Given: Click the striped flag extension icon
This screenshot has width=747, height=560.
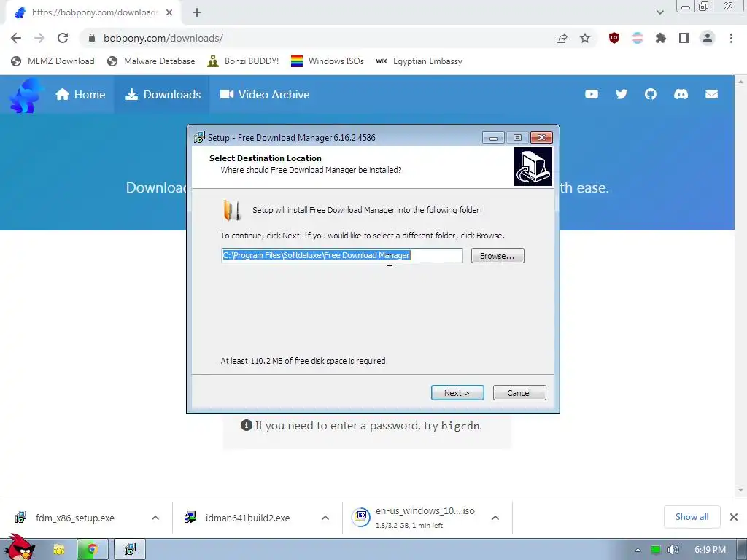Looking at the screenshot, I should pos(638,38).
